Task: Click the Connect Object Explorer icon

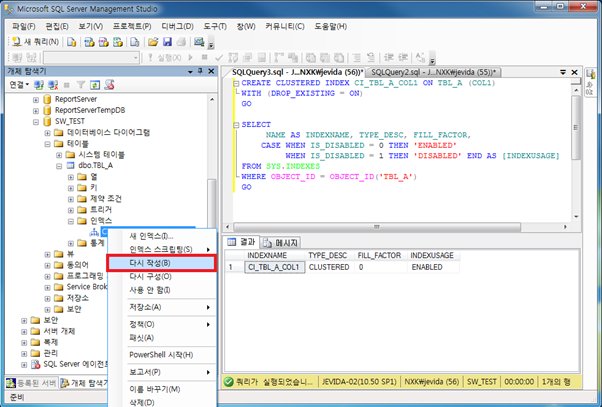Action: click(39, 85)
